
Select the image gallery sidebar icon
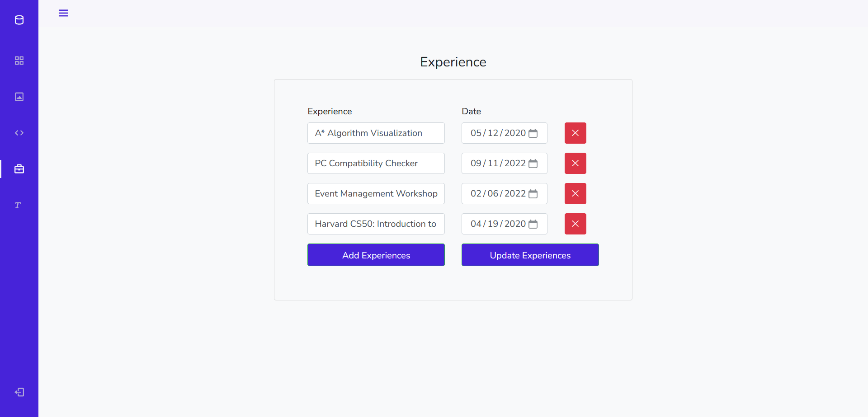19,96
